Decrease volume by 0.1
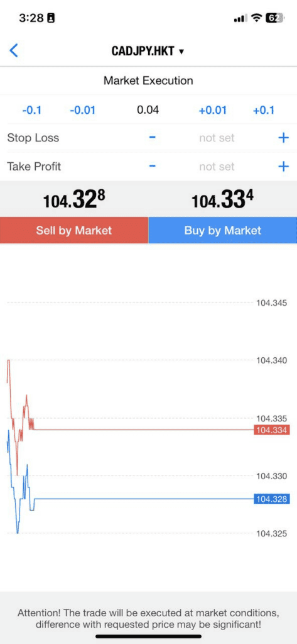The image size is (297, 644). click(31, 110)
